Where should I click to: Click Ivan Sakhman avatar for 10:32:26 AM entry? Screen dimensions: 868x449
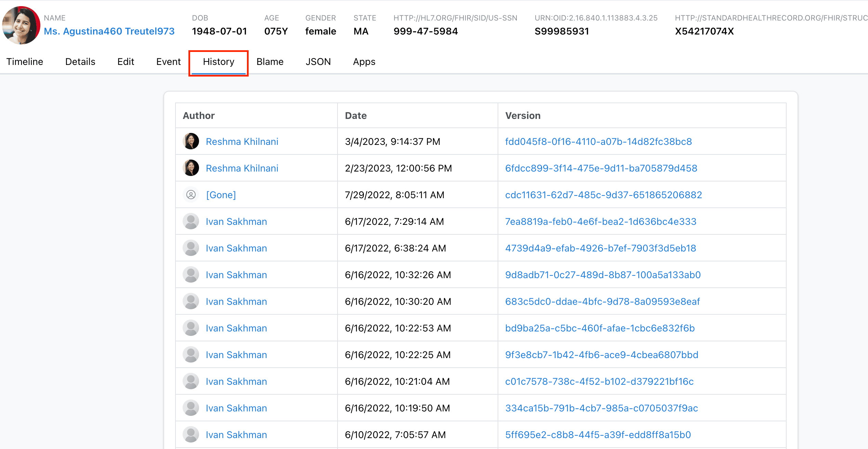pos(191,275)
